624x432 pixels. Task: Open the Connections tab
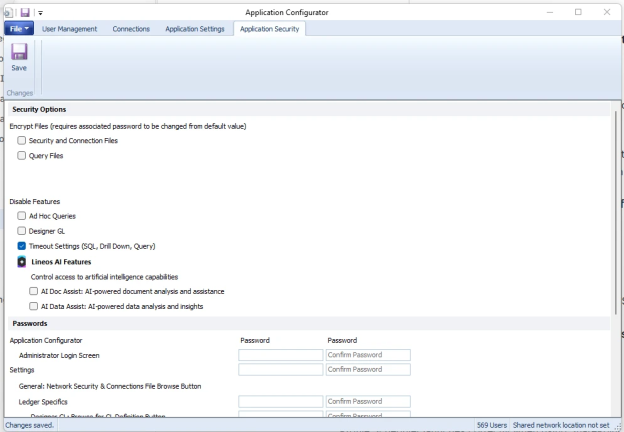click(x=131, y=29)
